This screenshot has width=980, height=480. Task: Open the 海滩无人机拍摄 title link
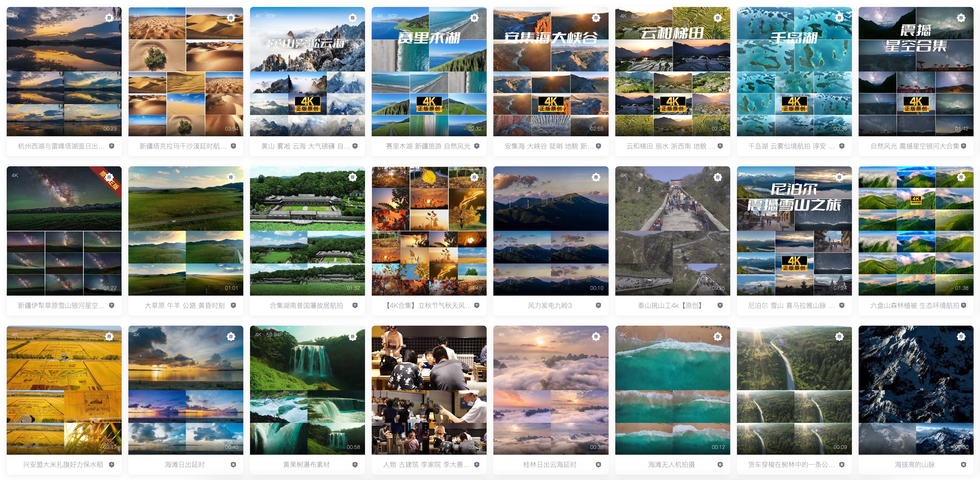(x=672, y=464)
